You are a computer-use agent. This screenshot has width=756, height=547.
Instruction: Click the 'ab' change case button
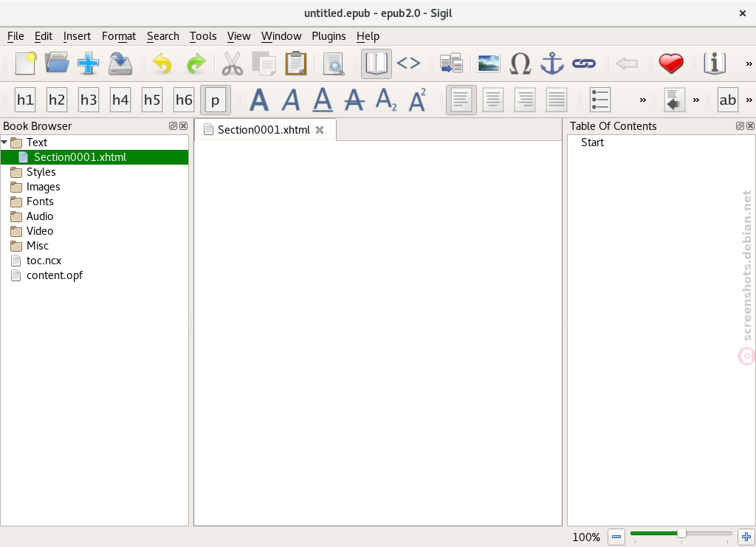point(727,100)
